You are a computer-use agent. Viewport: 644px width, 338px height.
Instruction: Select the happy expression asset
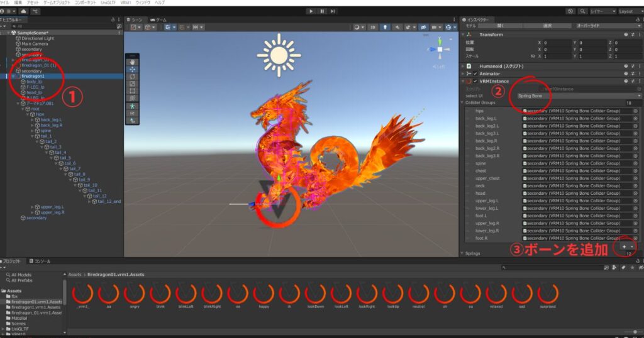264,297
